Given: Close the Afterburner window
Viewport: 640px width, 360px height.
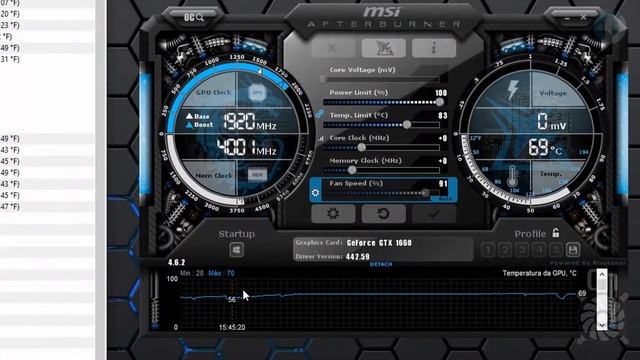Looking at the screenshot, I should click(x=583, y=18).
